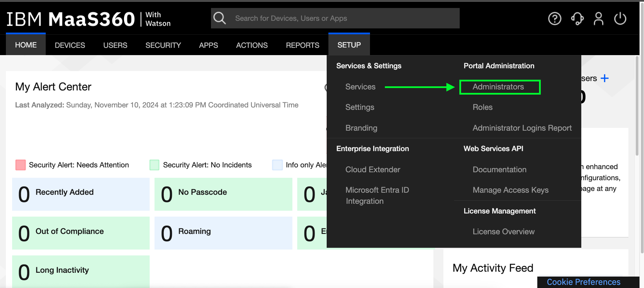Select Settings in the Setup menu
The image size is (644, 288).
(360, 107)
